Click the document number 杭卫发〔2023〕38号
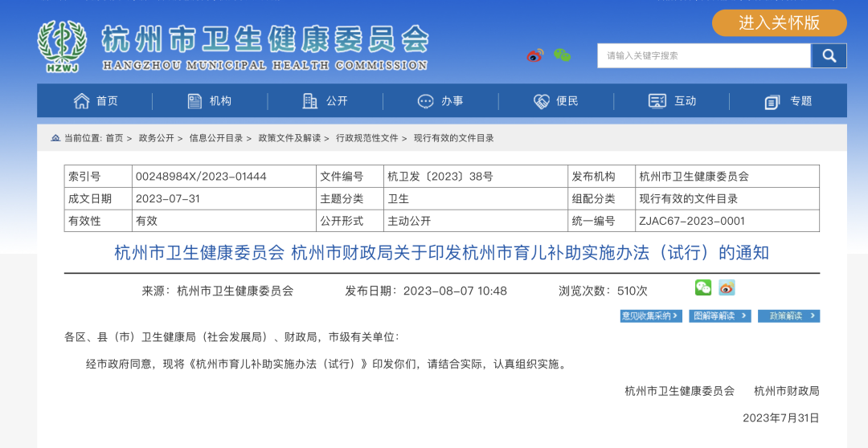This screenshot has height=448, width=868. click(x=440, y=177)
